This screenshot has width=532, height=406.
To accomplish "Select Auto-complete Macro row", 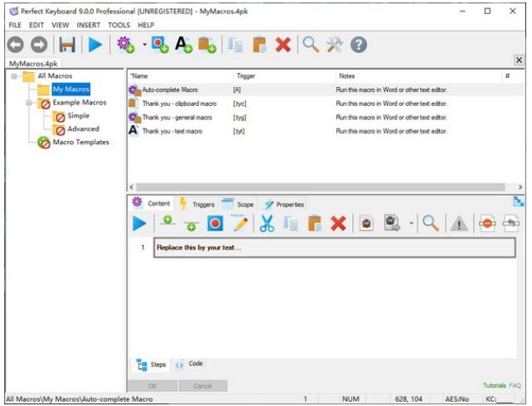I will (x=326, y=89).
